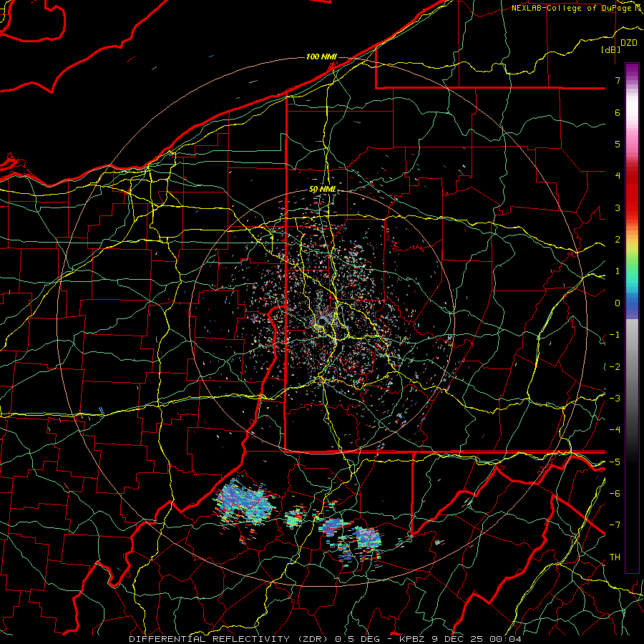Click the largest blue echo cluster south-southwest of the radar

[x=245, y=502]
